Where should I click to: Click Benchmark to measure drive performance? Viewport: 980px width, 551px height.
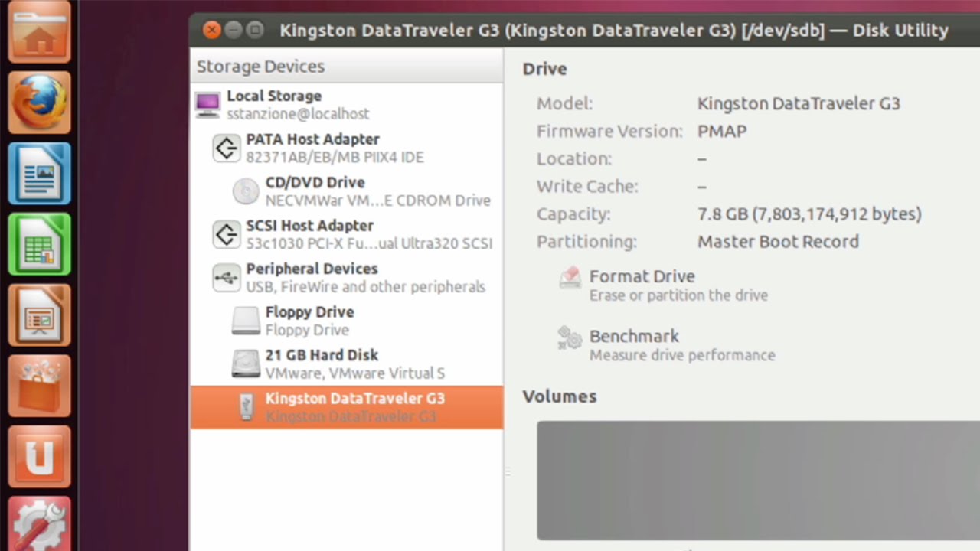coord(634,336)
